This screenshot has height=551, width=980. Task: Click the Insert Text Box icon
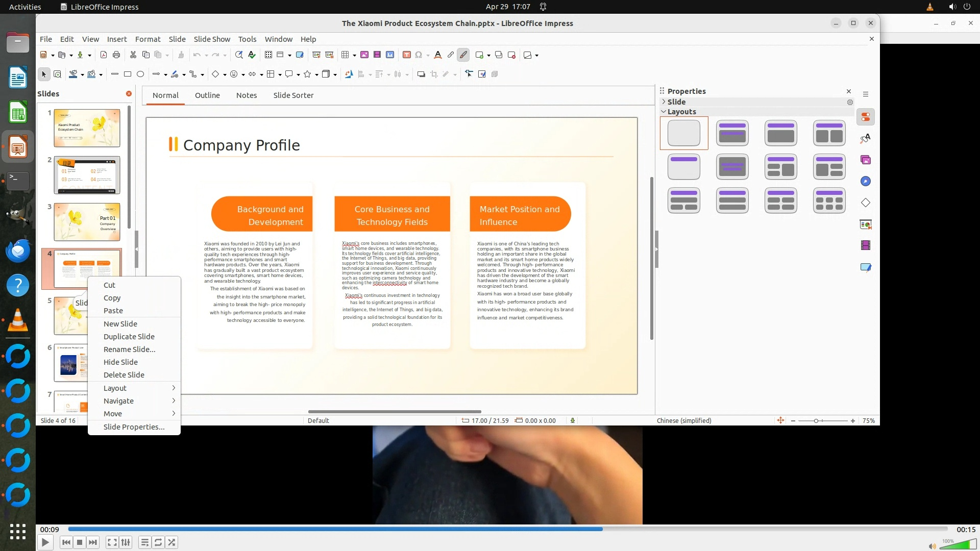pos(406,55)
